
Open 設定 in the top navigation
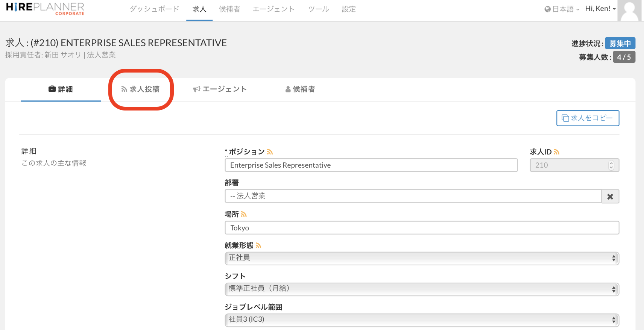point(348,9)
